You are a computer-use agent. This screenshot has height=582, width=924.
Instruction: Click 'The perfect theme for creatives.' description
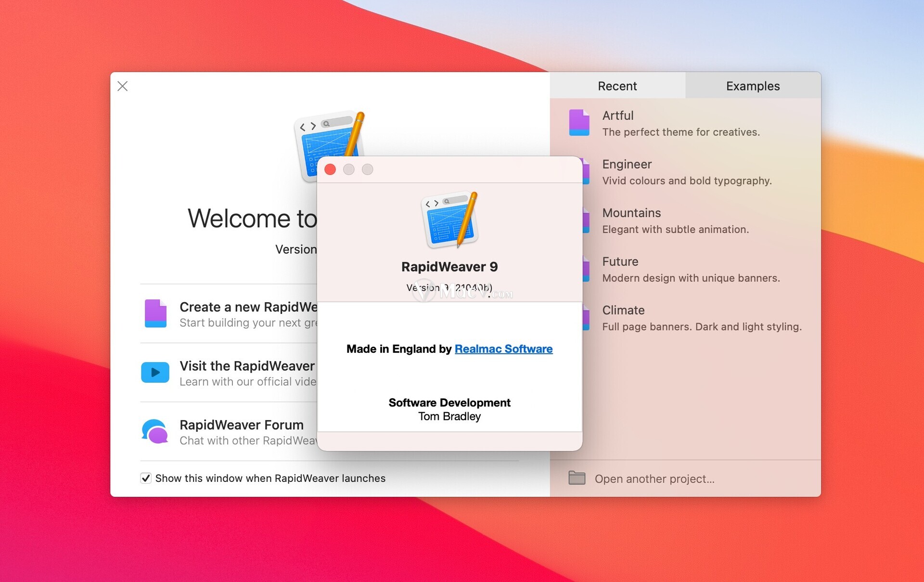[x=681, y=132]
